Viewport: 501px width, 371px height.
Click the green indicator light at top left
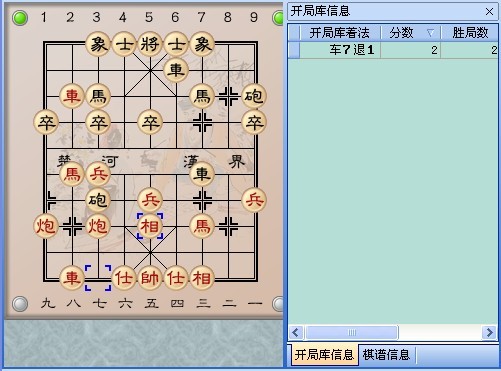tap(20, 18)
